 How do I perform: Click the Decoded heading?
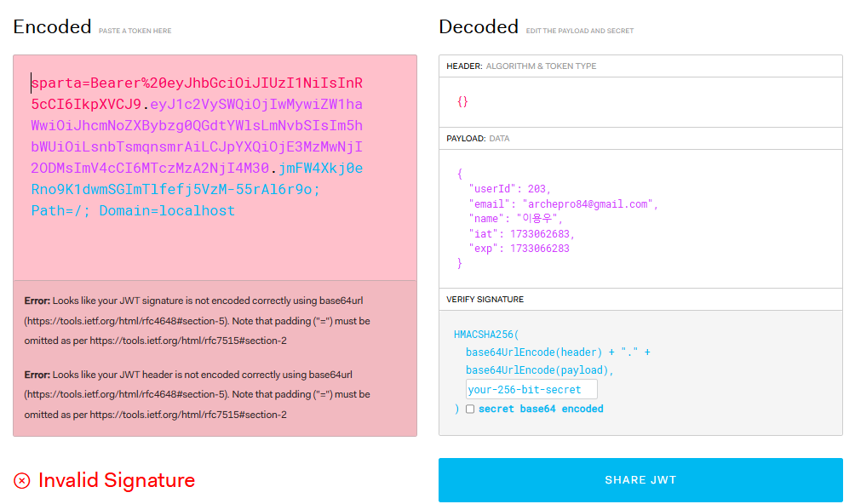(x=479, y=26)
